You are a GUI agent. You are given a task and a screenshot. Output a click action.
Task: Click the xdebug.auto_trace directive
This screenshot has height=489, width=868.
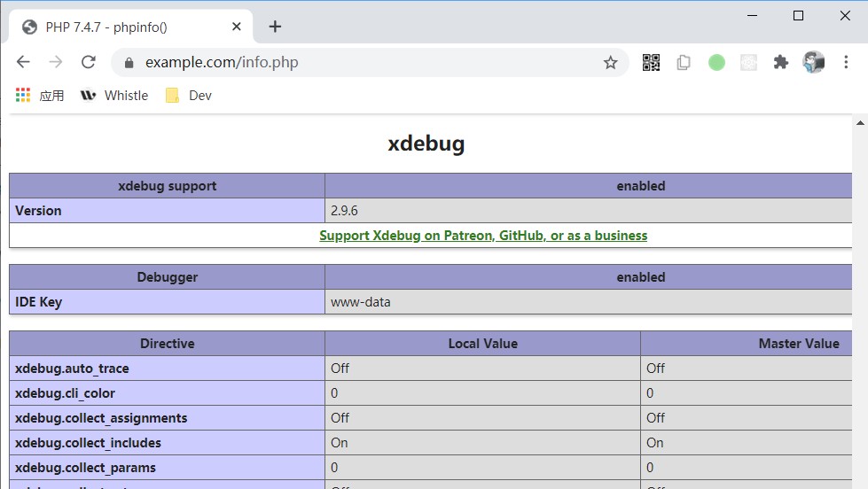[x=72, y=369]
